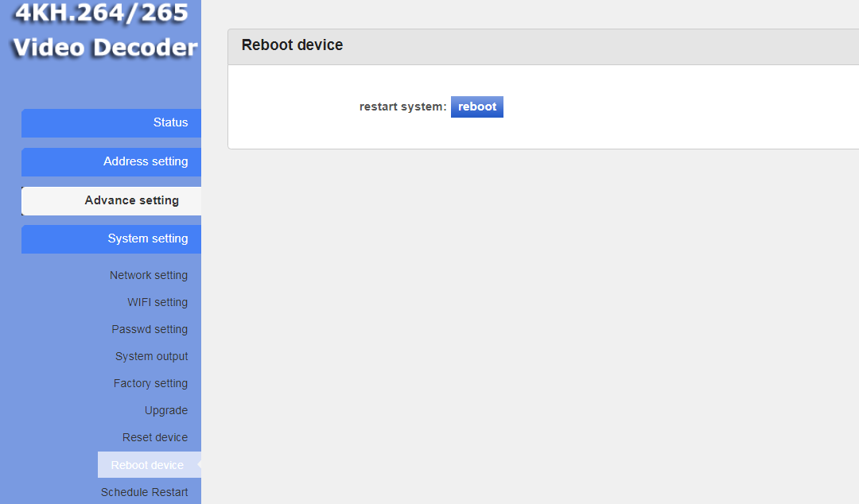Click the Reboot device panel heading
This screenshot has width=859, height=504.
(x=292, y=45)
